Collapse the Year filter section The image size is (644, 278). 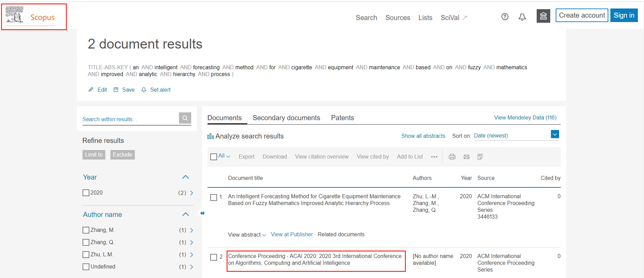click(185, 177)
